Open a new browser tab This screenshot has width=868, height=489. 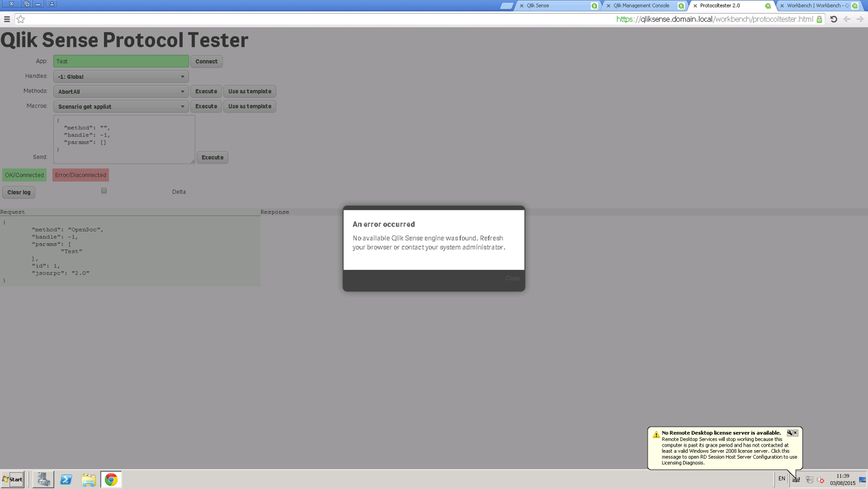coord(507,5)
